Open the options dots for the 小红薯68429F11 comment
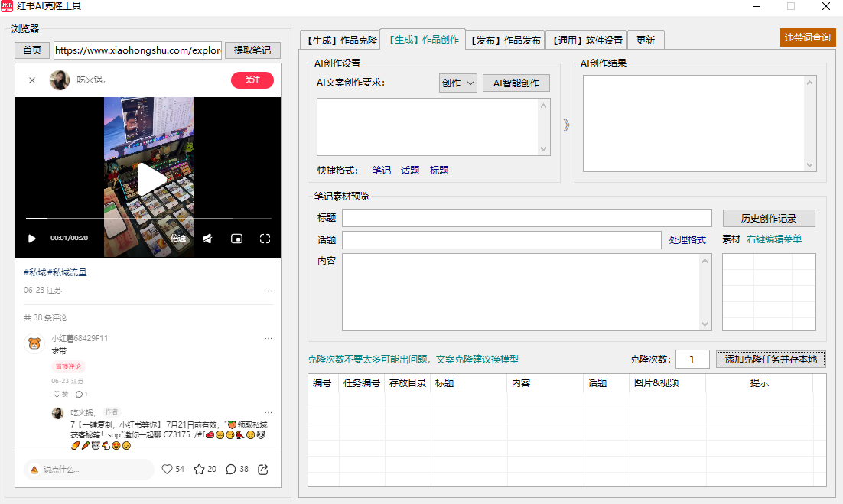Screen dimensions: 843x504 269,339
